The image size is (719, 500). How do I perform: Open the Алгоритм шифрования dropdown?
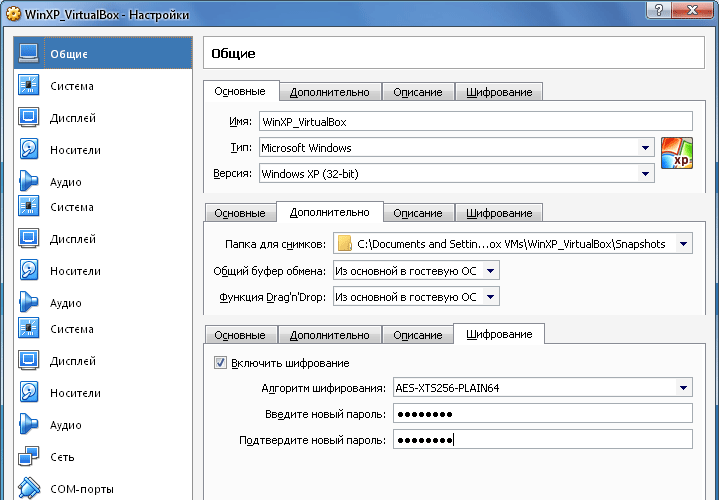[x=542, y=388]
